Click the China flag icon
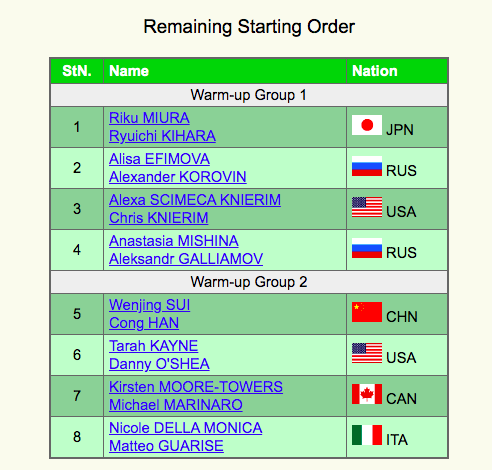The width and height of the screenshot is (492, 470). pos(367,312)
